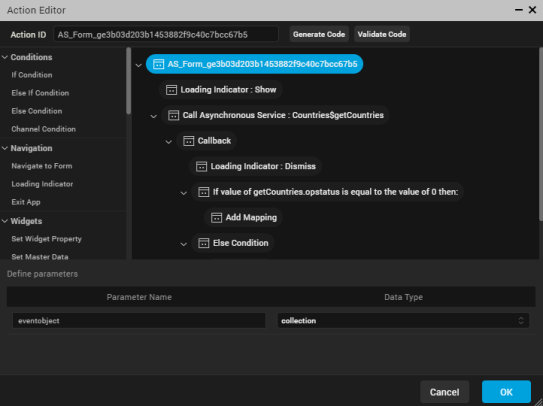
Task: Click the eventobject parameter name field
Action: pos(139,320)
